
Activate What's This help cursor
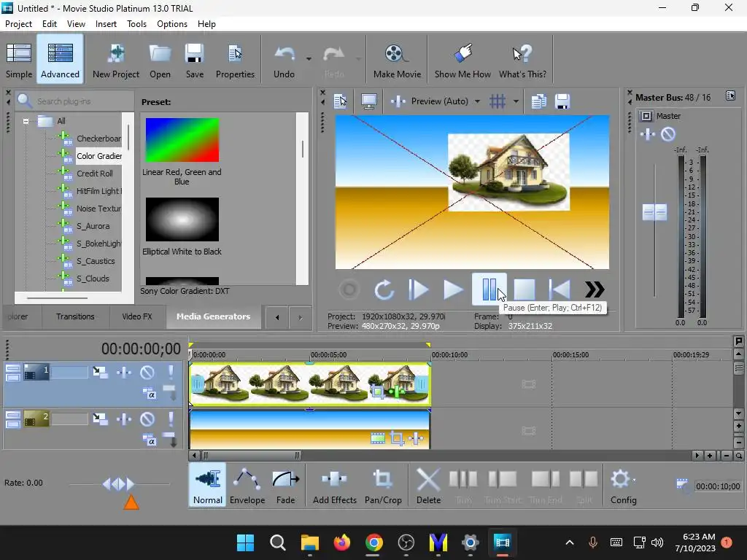pyautogui.click(x=522, y=60)
